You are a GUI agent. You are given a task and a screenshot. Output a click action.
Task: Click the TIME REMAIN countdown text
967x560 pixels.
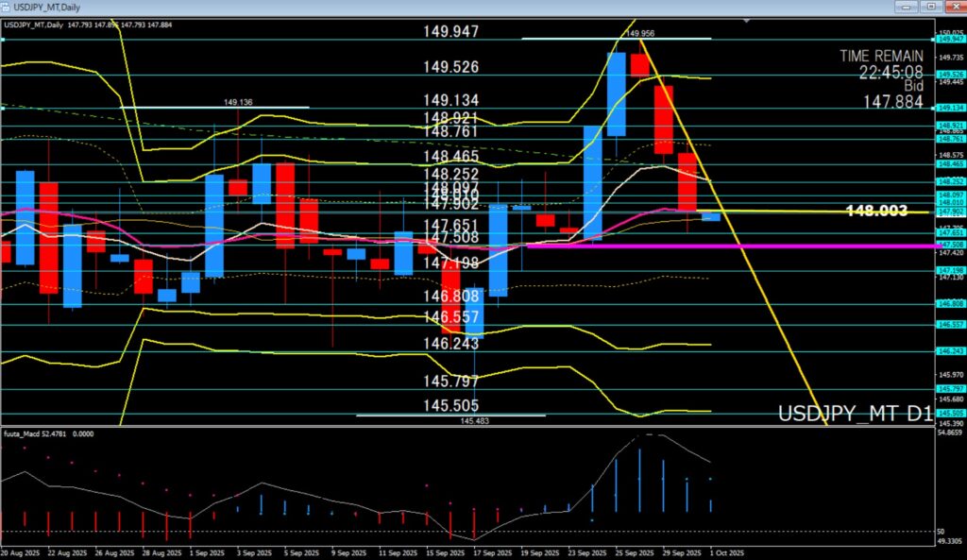[881, 56]
